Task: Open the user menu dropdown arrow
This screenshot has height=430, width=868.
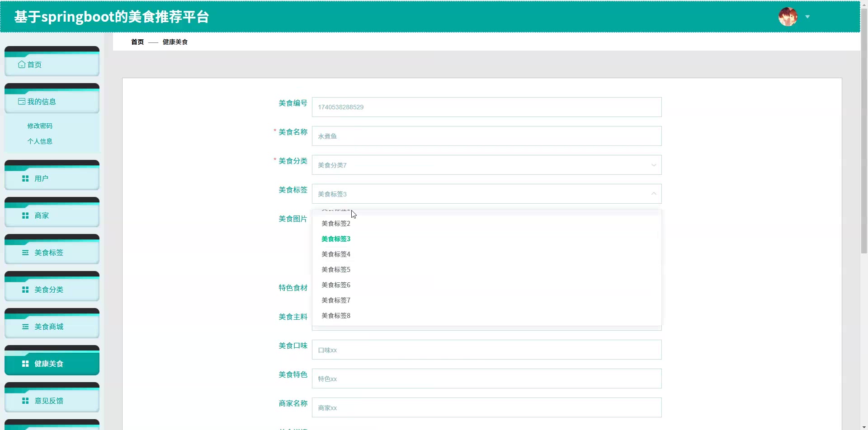Action: 807,17
